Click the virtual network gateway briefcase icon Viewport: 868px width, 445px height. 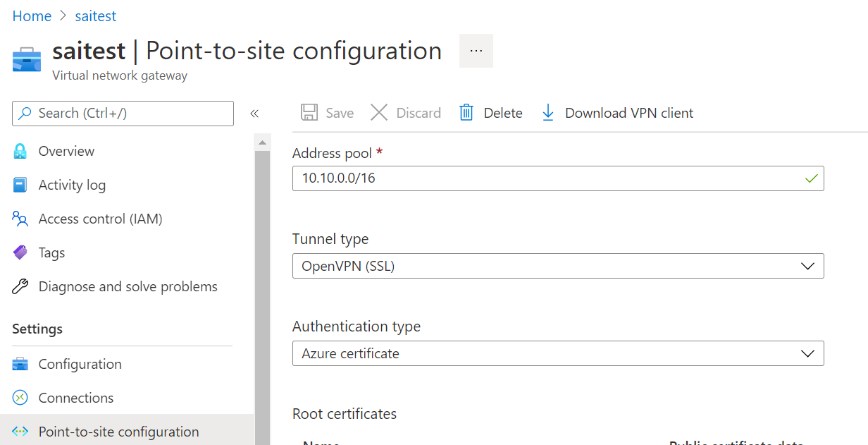tap(27, 59)
